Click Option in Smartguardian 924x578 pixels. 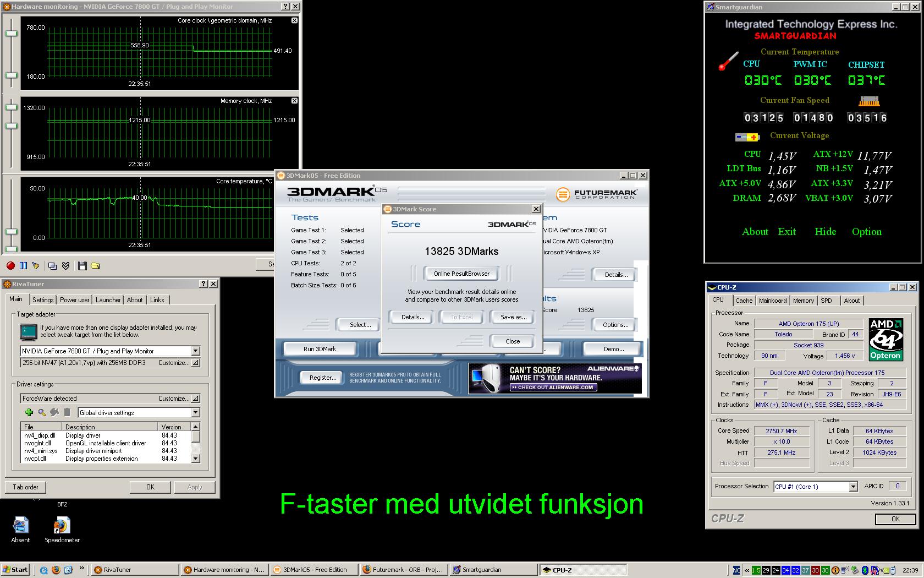tap(867, 232)
